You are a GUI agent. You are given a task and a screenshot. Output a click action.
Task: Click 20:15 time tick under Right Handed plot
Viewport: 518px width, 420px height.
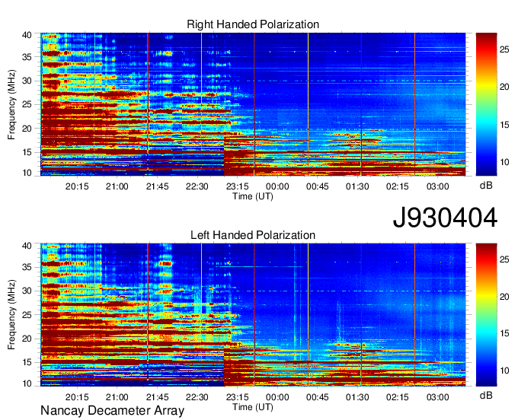pos(77,186)
